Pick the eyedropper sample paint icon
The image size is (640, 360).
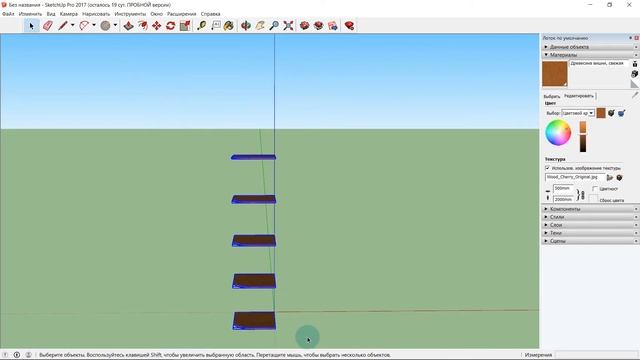635,95
